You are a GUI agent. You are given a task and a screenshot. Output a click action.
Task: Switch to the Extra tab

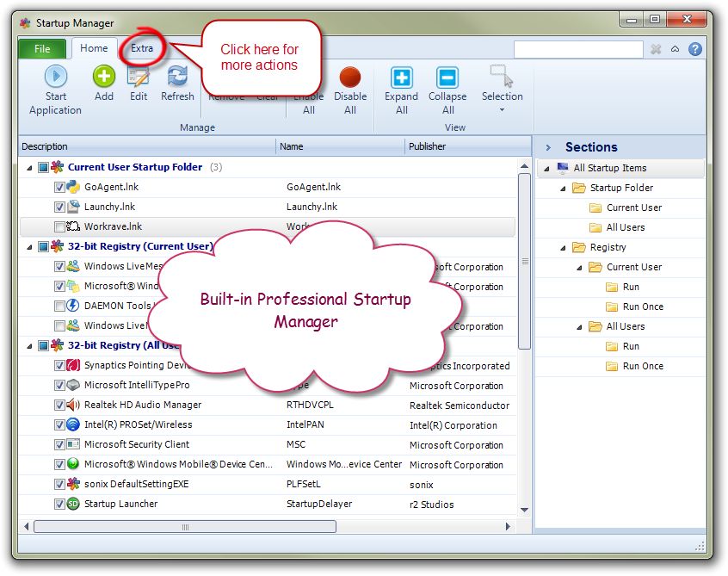pos(142,48)
